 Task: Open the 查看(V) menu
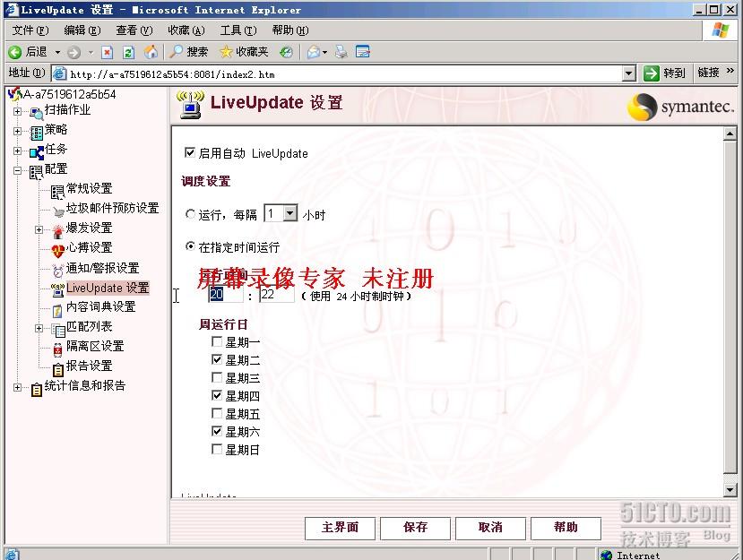(134, 30)
